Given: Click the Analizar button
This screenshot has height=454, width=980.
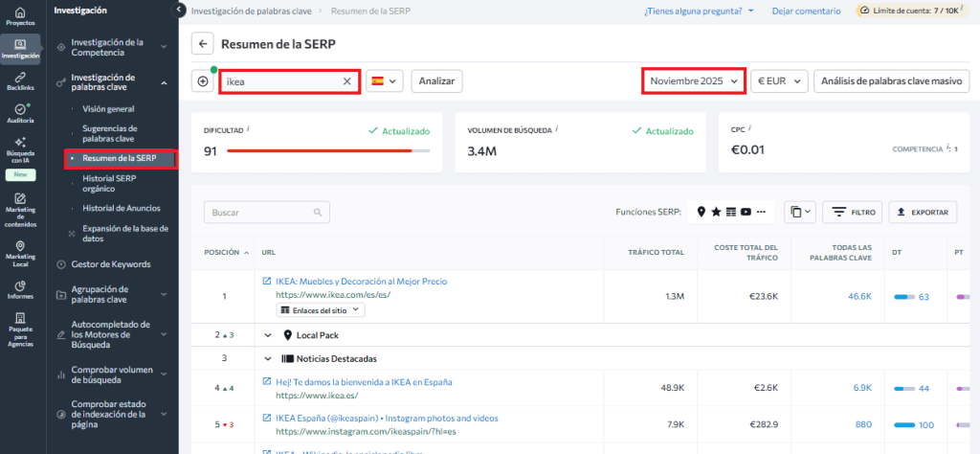Looking at the screenshot, I should point(437,81).
